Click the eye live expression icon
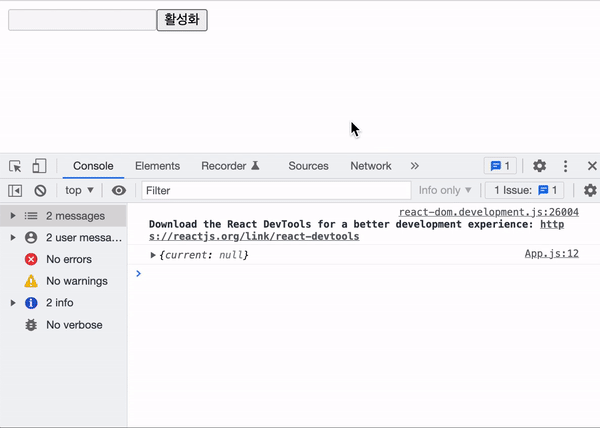600x428 pixels. click(119, 190)
